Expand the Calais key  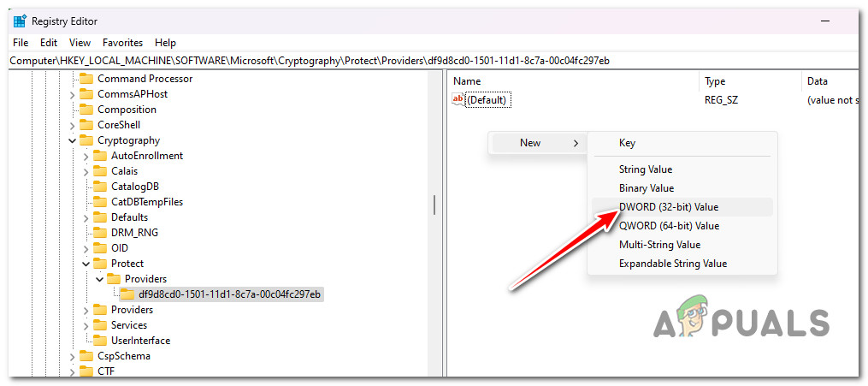[86, 172]
